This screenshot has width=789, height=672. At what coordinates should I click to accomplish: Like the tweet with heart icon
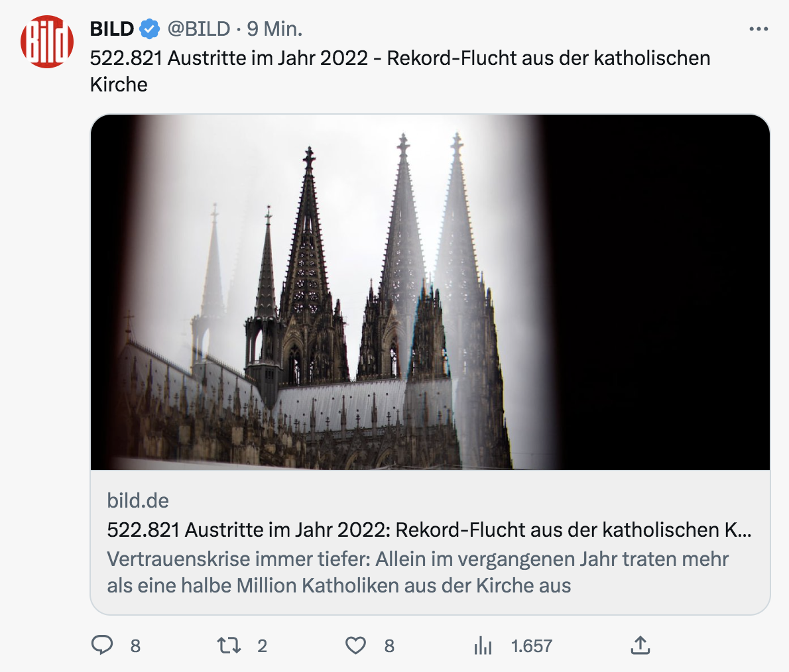tap(356, 645)
